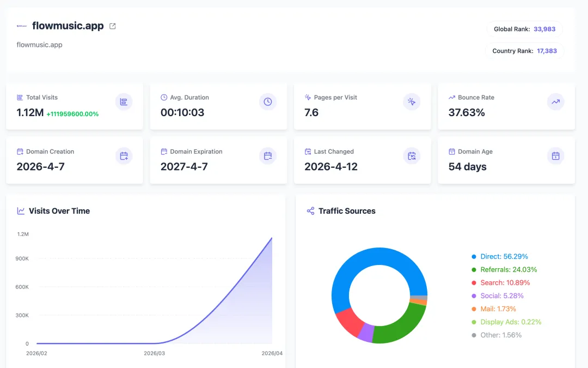588x368 pixels.
Task: Click the Avg. Duration clock icon
Action: [268, 102]
